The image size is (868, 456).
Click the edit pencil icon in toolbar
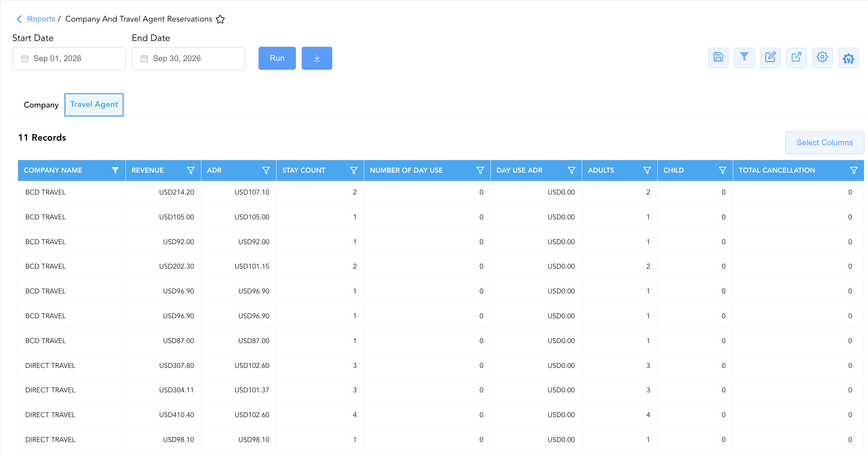tap(770, 58)
